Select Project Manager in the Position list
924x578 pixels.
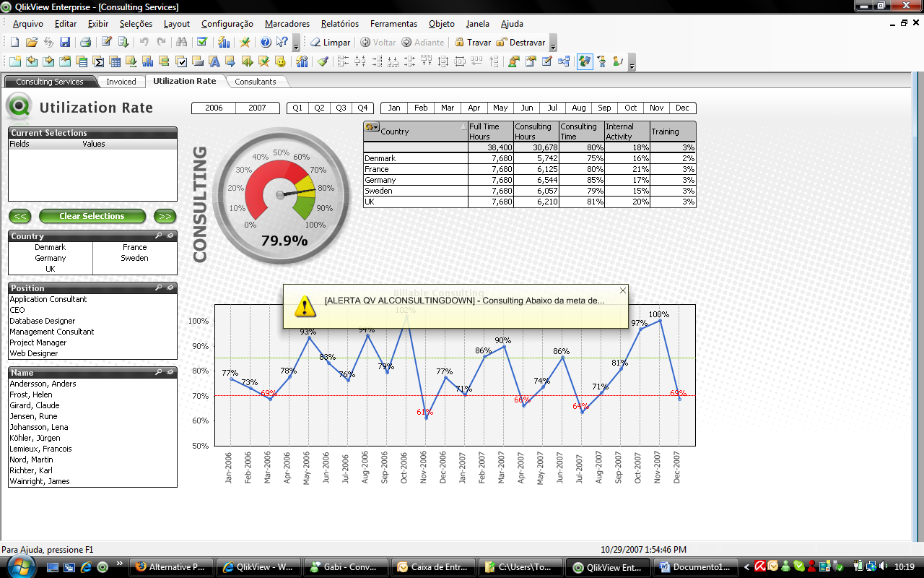[x=92, y=342]
